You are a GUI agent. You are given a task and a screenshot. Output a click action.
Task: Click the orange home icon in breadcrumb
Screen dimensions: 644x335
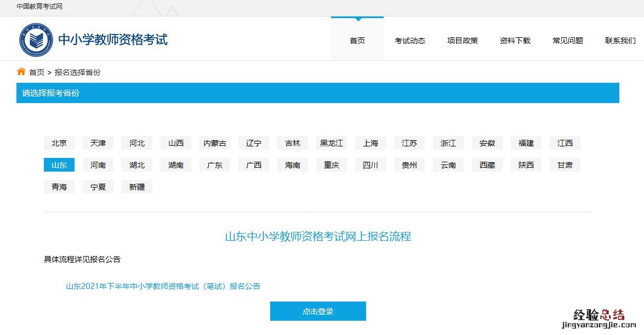pyautogui.click(x=21, y=72)
